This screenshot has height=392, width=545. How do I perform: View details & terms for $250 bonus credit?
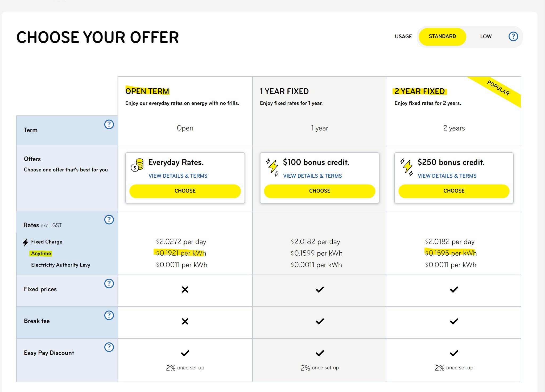[447, 176]
